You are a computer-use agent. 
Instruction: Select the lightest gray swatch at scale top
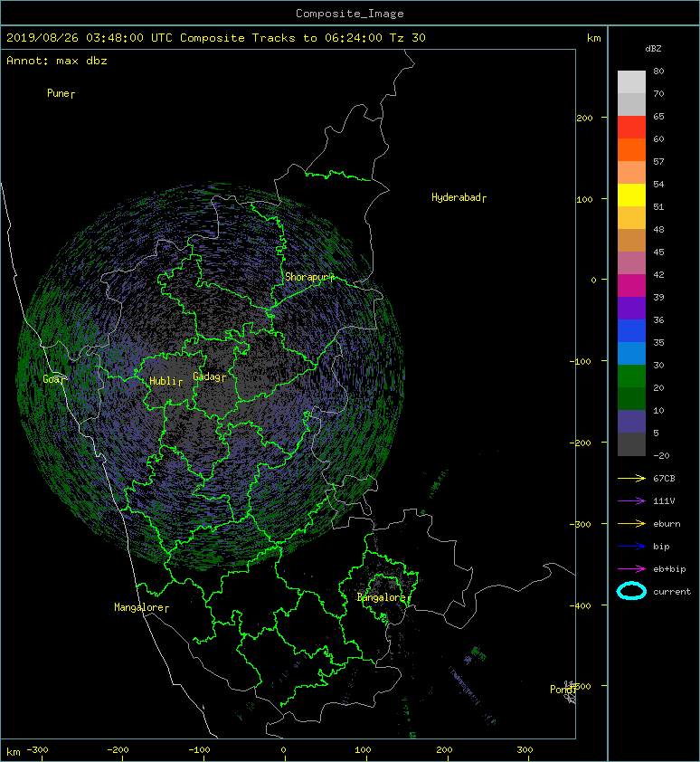631,81
